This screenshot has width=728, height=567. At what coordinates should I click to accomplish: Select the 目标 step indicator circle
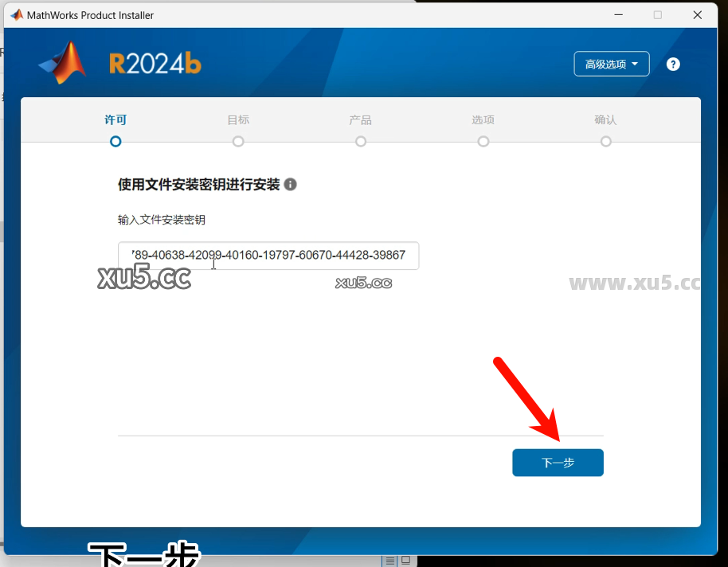[x=238, y=141]
